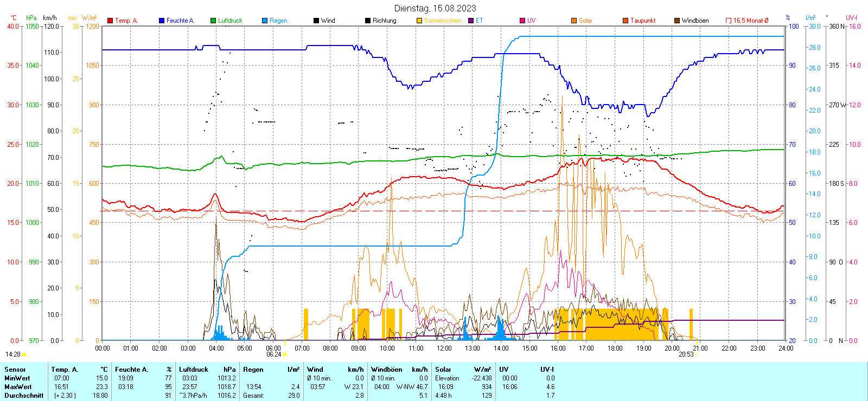868x401 pixels.
Task: Click the Wind legend label
Action: click(x=328, y=21)
